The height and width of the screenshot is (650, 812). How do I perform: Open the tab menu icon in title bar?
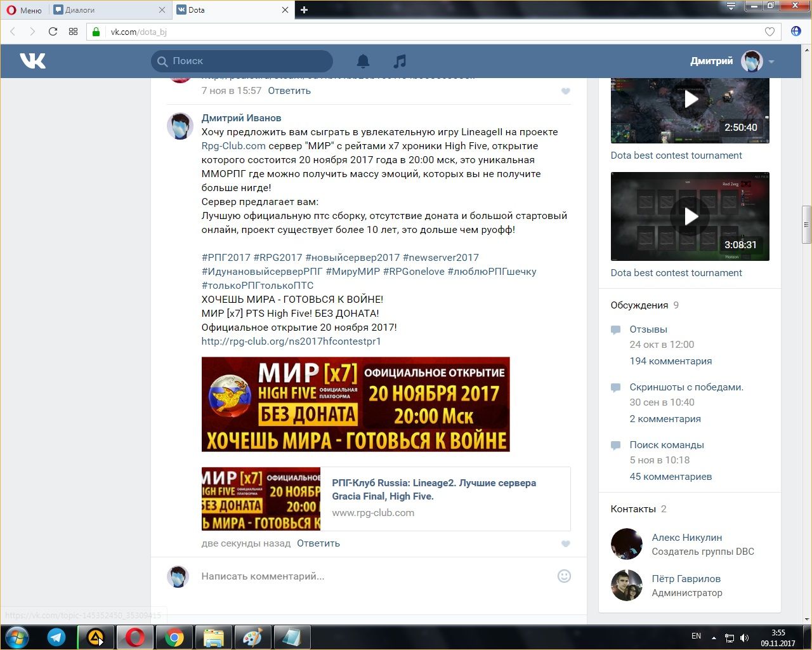(731, 6)
